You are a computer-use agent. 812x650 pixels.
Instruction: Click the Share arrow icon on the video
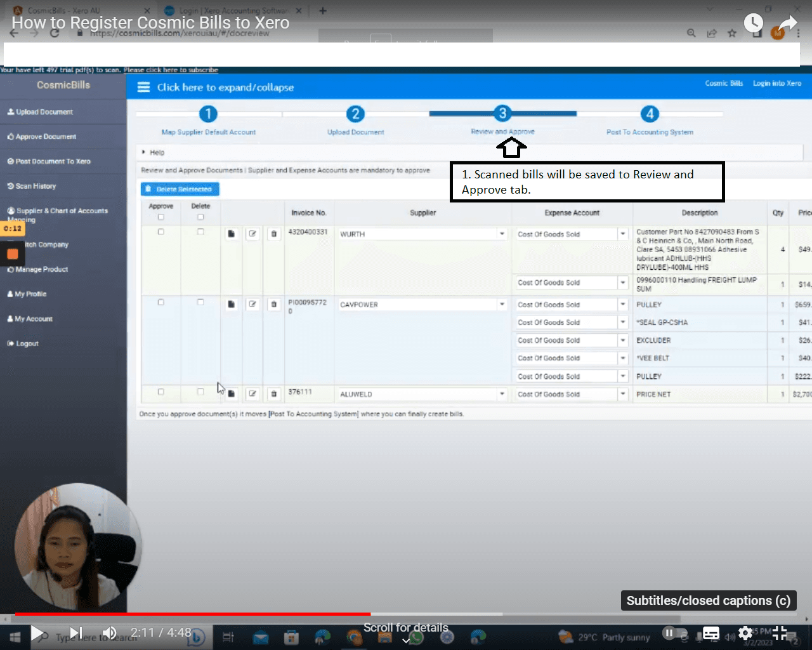tap(788, 23)
